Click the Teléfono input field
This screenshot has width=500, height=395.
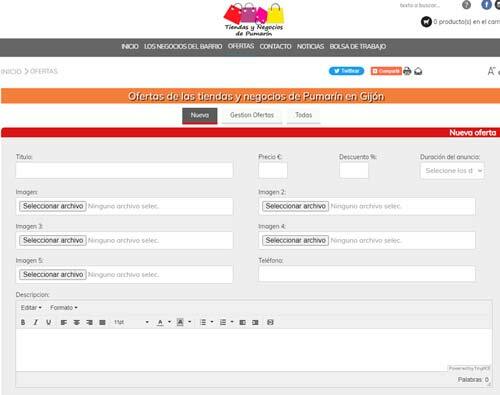(367, 274)
